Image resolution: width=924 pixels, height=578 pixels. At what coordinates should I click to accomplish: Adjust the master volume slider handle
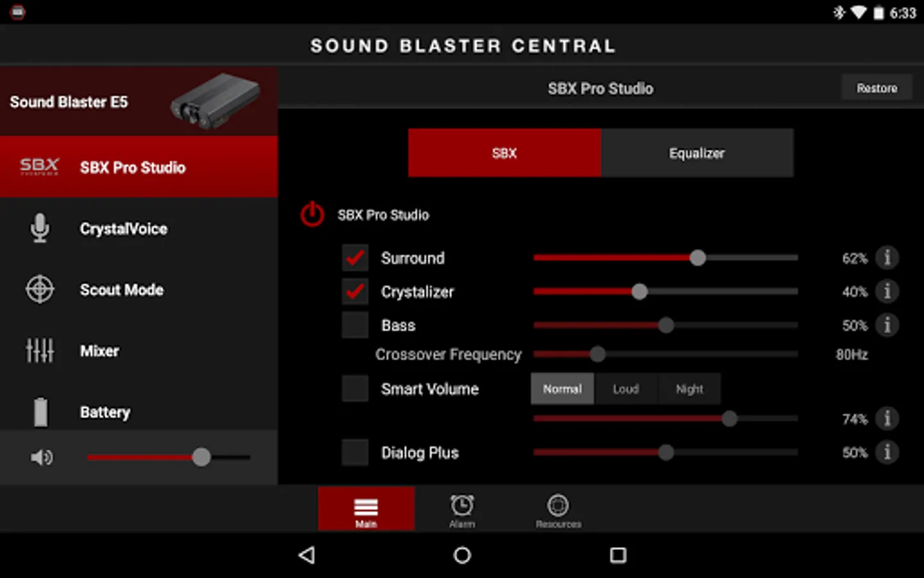click(x=201, y=457)
